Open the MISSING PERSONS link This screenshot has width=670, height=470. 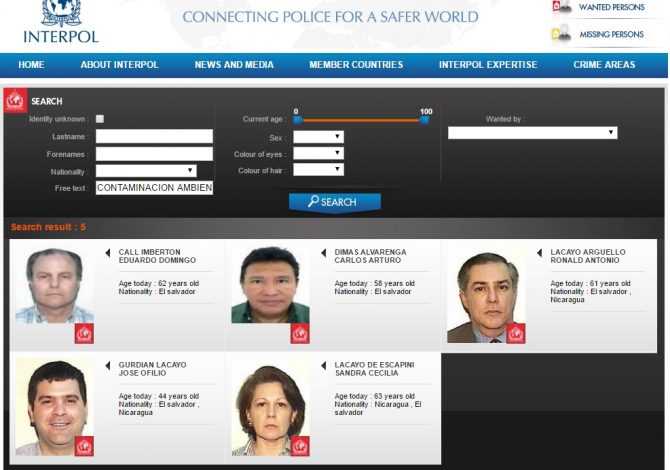point(611,34)
